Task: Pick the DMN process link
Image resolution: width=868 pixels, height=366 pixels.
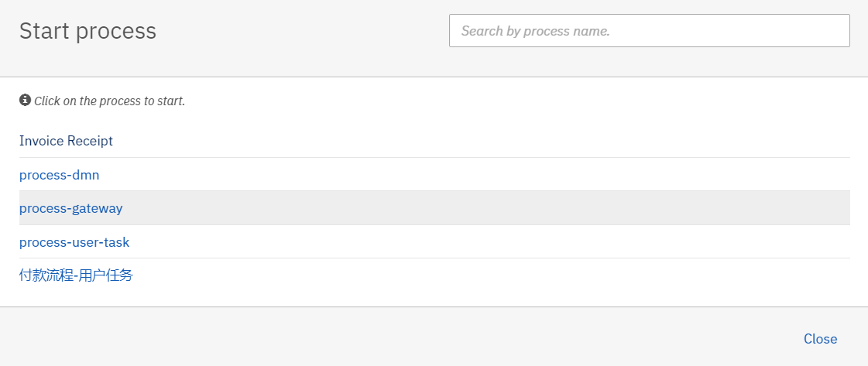Action: click(59, 175)
